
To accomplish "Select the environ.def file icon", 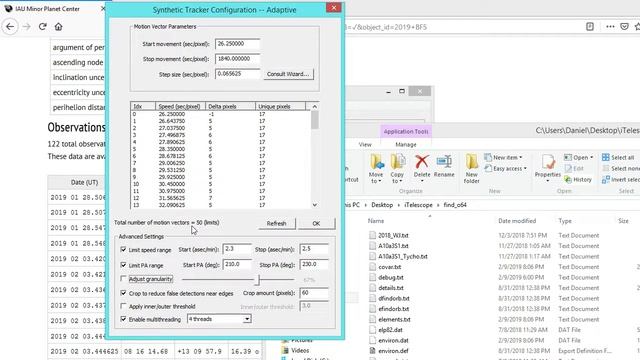I will click(x=372, y=351).
